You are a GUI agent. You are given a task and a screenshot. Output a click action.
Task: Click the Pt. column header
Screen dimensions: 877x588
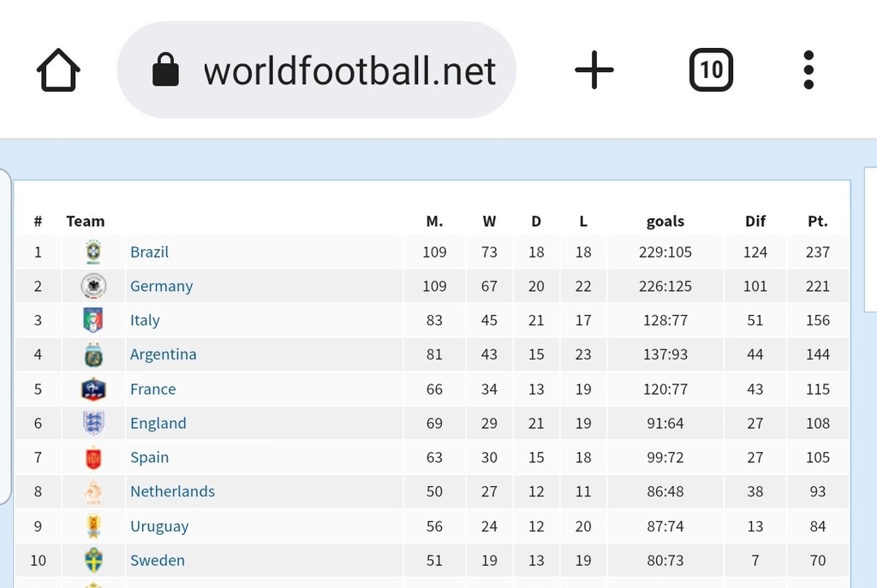pos(817,222)
